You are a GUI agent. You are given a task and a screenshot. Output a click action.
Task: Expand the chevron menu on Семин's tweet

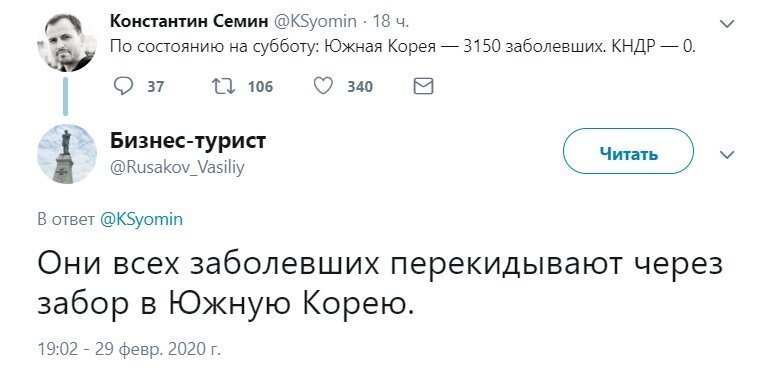pos(727,23)
